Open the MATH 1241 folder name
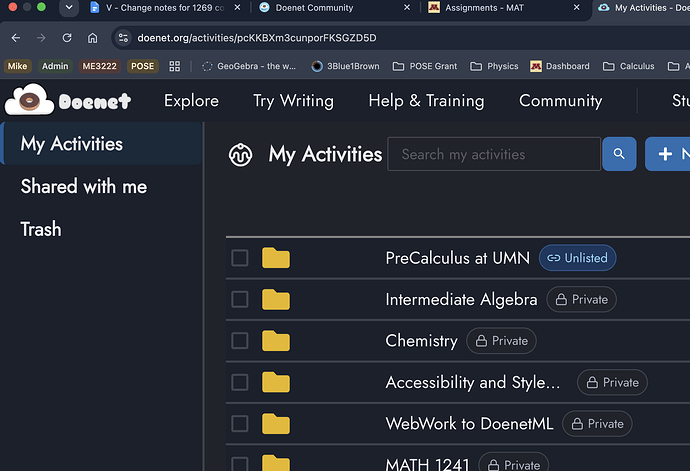Viewport: 690px width, 471px height. 427,464
